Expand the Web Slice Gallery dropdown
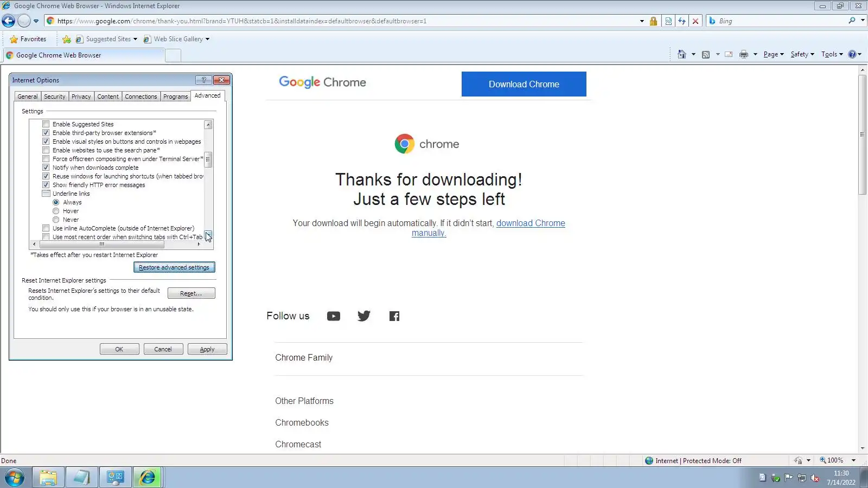868x488 pixels. [207, 39]
